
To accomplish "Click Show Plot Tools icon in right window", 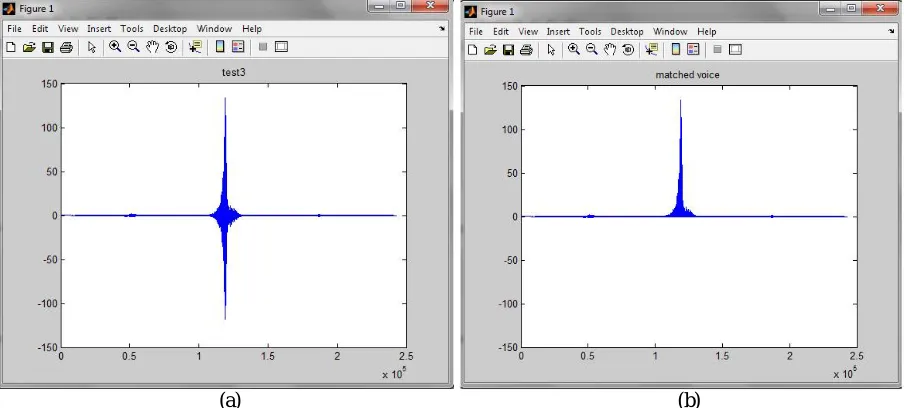I will coord(735,50).
